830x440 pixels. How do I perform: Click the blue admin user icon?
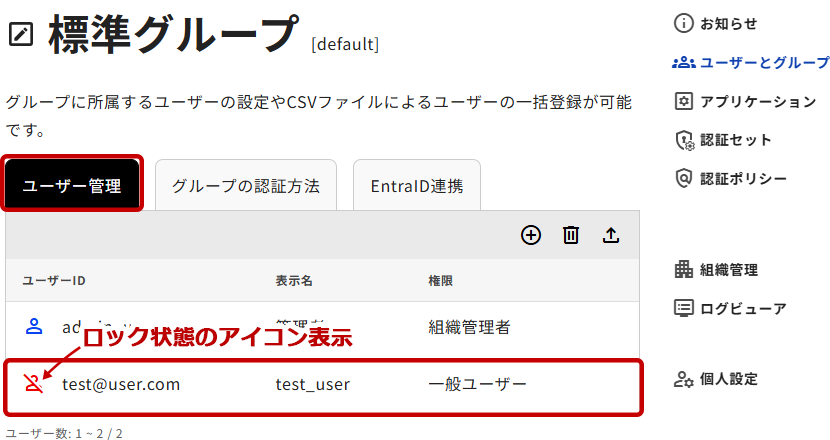(34, 326)
